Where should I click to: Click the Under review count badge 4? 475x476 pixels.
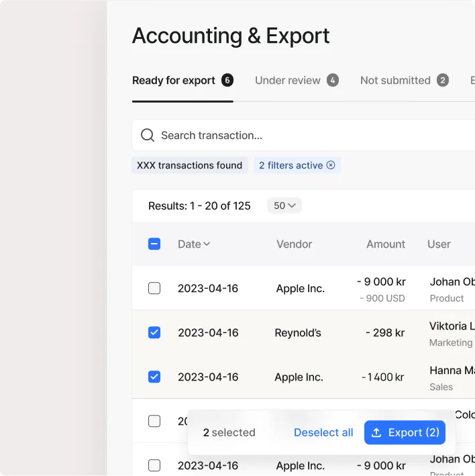pyautogui.click(x=333, y=81)
